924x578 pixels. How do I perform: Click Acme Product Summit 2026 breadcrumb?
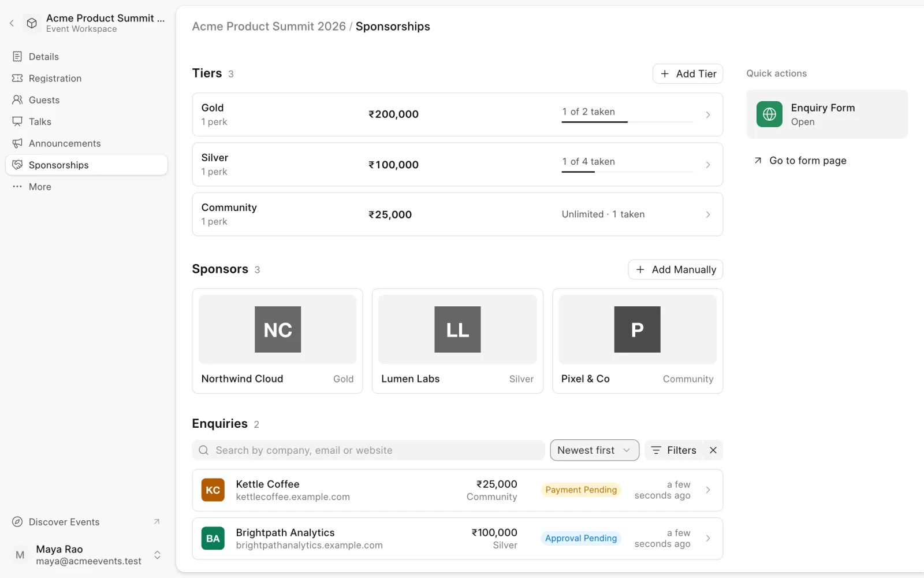click(269, 27)
